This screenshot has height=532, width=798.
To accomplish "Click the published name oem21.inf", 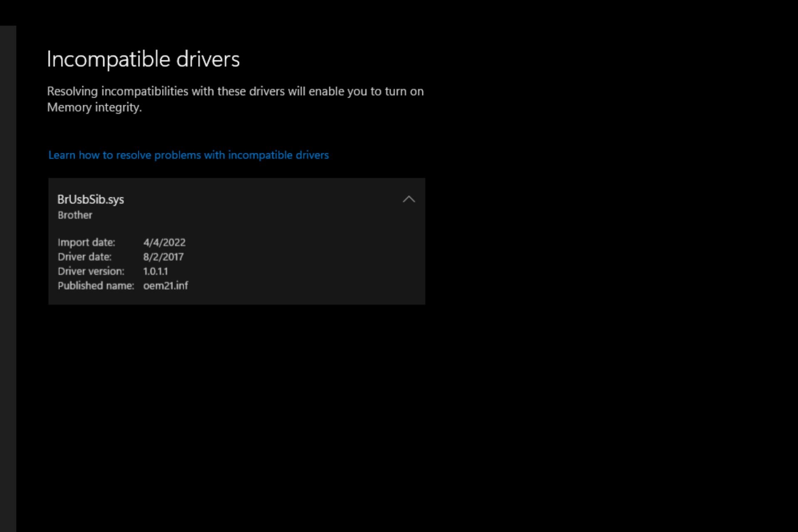I will pyautogui.click(x=165, y=286).
